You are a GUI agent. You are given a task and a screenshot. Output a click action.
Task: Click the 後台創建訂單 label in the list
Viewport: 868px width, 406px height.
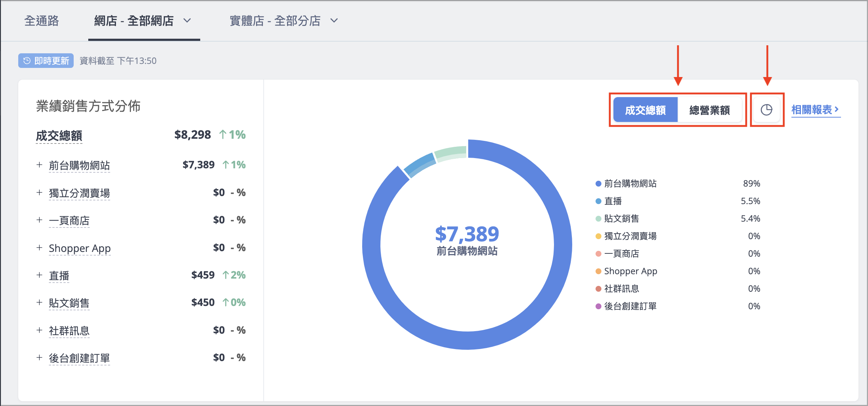80,358
